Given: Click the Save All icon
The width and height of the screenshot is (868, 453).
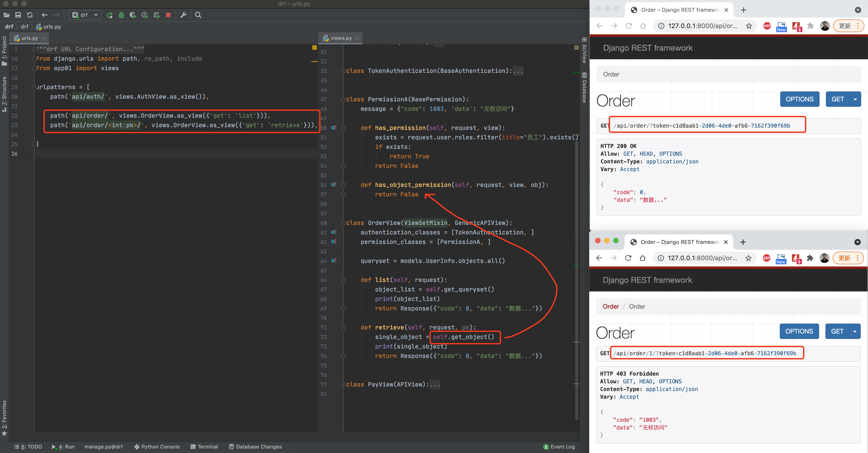Looking at the screenshot, I should point(18,15).
